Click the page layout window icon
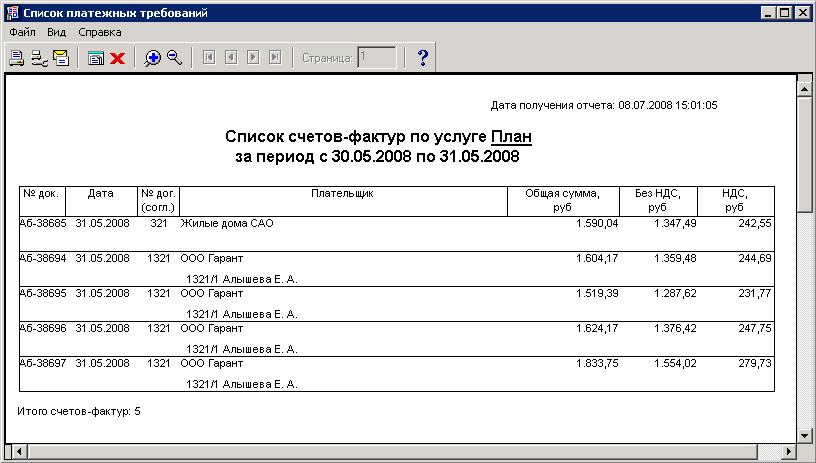The width and height of the screenshot is (816, 463). coord(96,58)
